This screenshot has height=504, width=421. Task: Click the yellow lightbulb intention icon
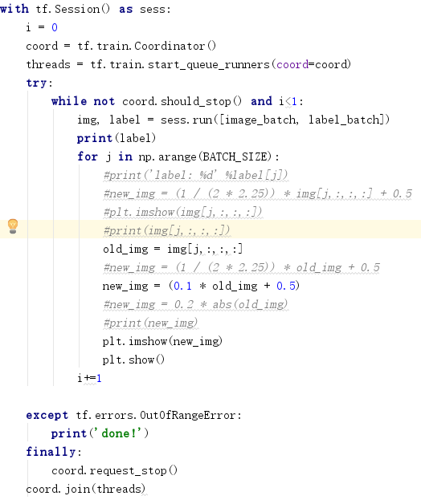pyautogui.click(x=13, y=226)
